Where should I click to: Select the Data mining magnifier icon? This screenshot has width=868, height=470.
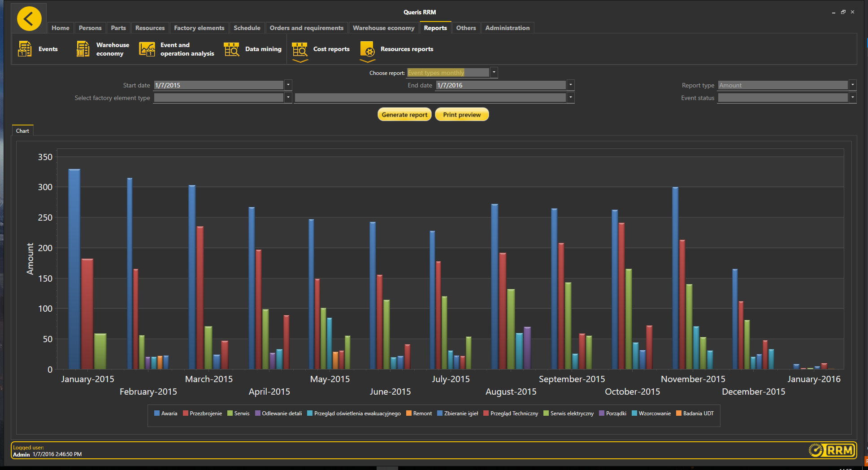tap(231, 48)
